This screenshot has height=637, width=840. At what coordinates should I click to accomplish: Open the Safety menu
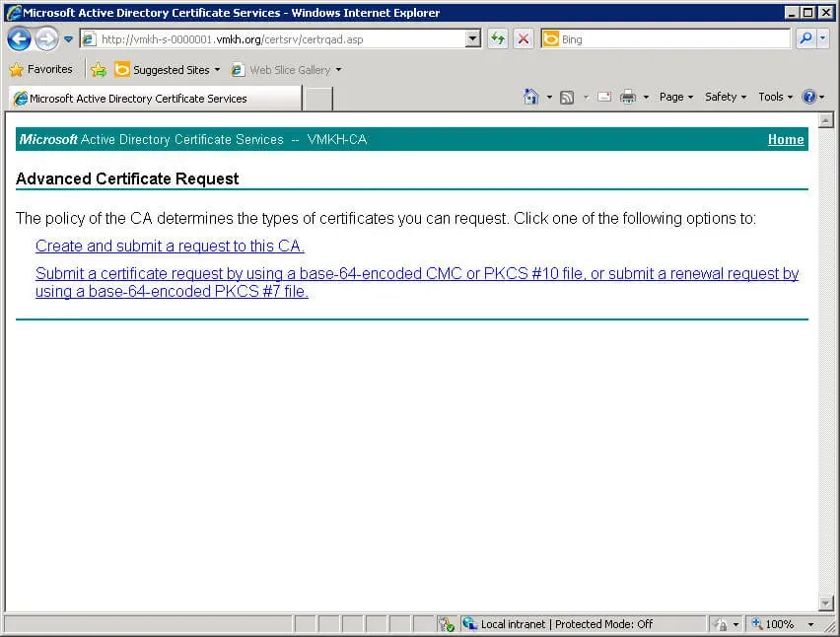tap(726, 97)
